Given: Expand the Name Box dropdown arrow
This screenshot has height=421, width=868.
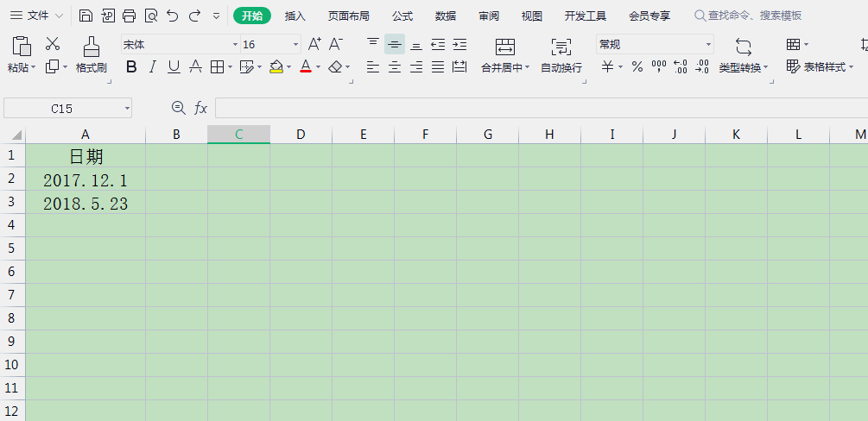Looking at the screenshot, I should tap(127, 109).
